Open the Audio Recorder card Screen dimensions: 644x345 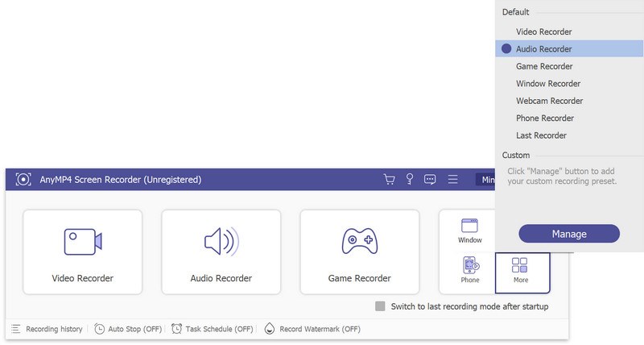click(221, 252)
